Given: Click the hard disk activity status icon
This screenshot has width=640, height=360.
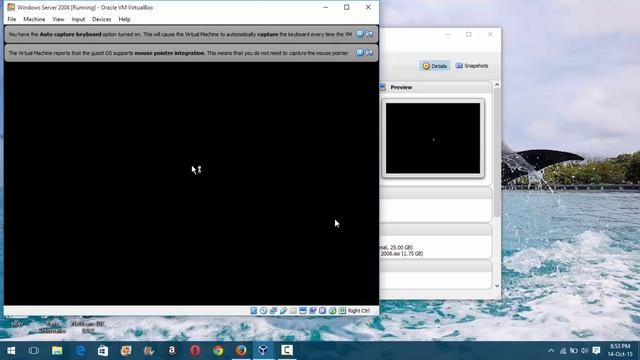Looking at the screenshot, I should click(253, 311).
